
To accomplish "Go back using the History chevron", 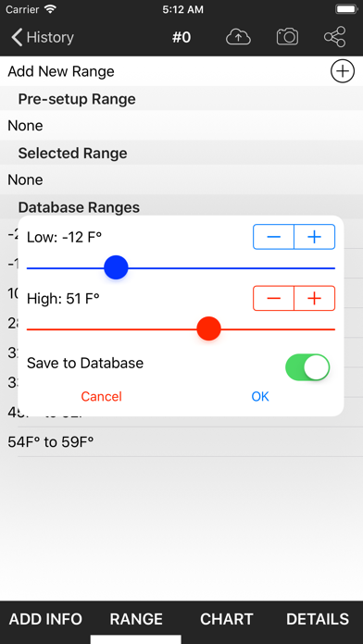I will pos(42,37).
